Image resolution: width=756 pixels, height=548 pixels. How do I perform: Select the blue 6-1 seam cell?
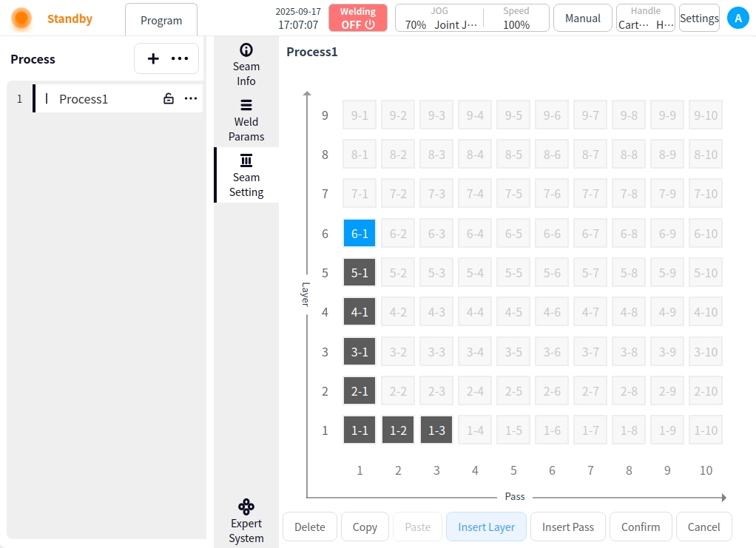tap(360, 233)
